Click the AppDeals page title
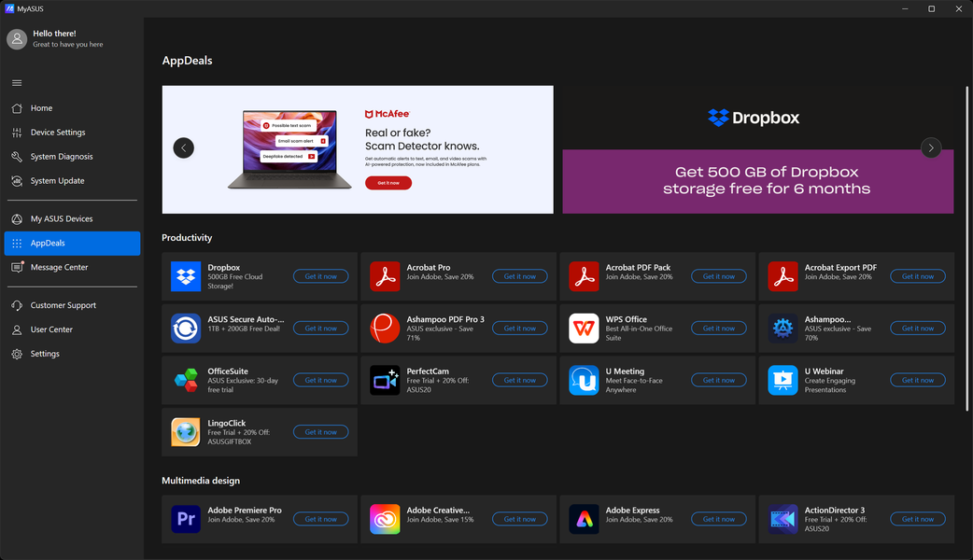This screenshot has height=560, width=973. pyautogui.click(x=187, y=60)
